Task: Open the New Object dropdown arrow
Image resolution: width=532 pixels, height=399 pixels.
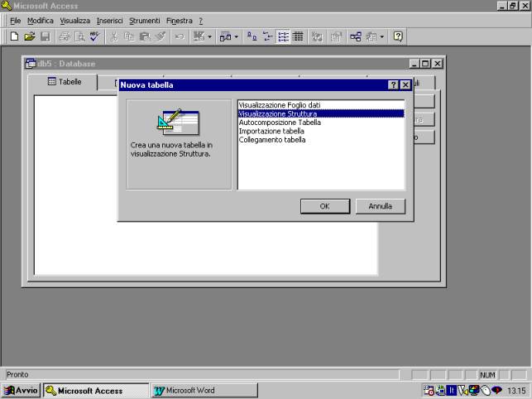Action: tap(381, 36)
